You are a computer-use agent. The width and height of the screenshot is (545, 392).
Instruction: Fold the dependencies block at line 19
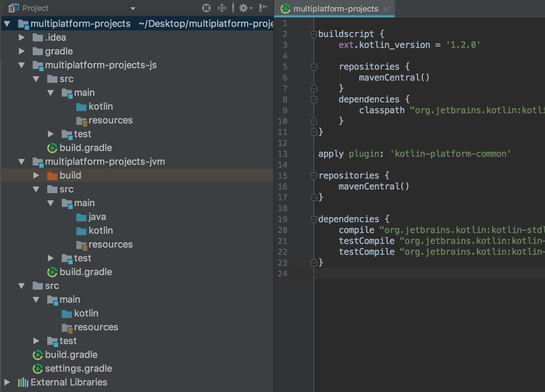[314, 219]
